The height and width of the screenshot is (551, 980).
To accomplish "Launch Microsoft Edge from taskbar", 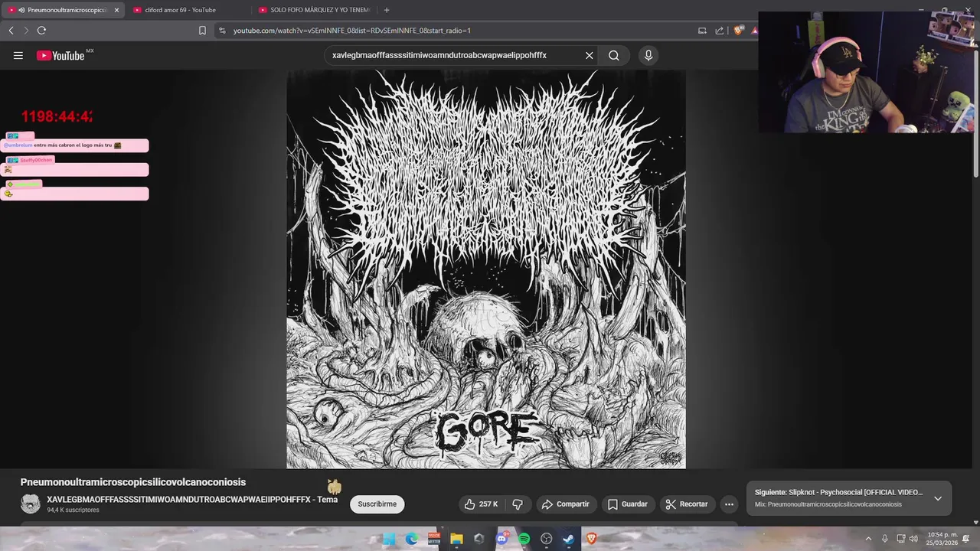I will click(x=412, y=539).
